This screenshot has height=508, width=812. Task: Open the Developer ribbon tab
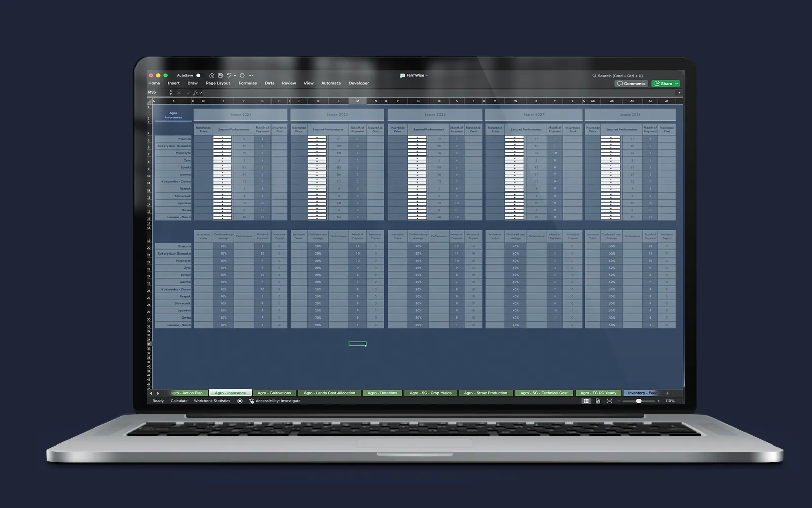pos(359,83)
